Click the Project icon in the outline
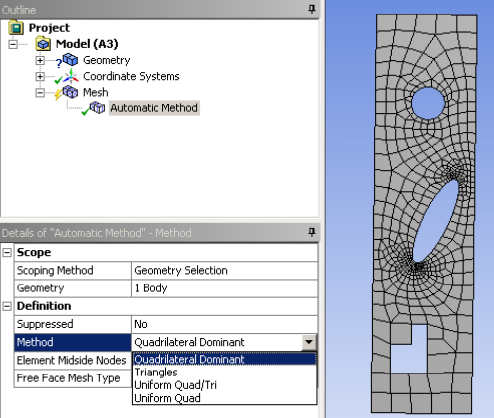The image size is (494, 418). coord(16,27)
